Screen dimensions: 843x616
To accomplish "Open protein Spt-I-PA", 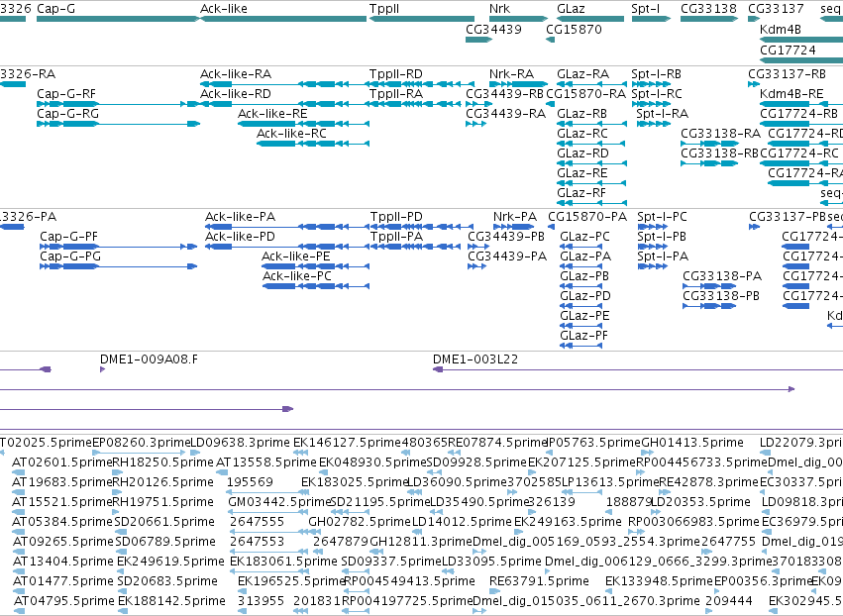I will click(663, 257).
